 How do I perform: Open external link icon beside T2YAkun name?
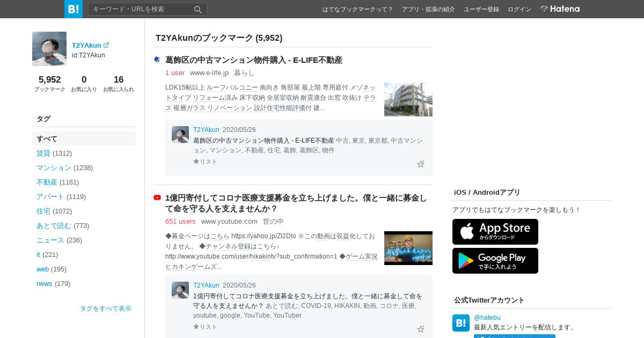(x=106, y=46)
